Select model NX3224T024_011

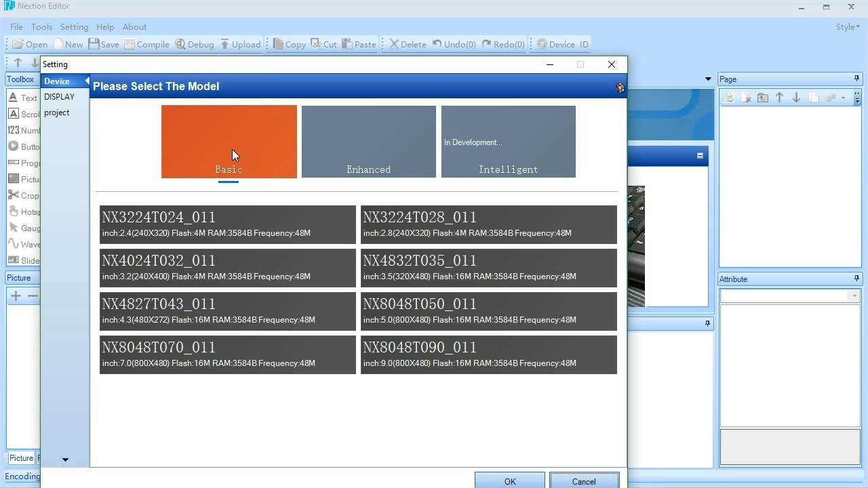pos(228,225)
